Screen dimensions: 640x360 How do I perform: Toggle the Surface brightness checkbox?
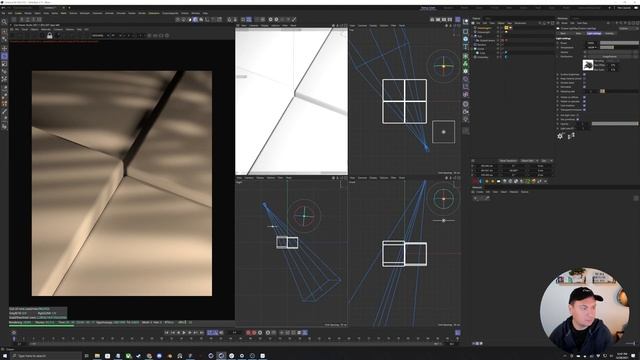click(x=584, y=74)
